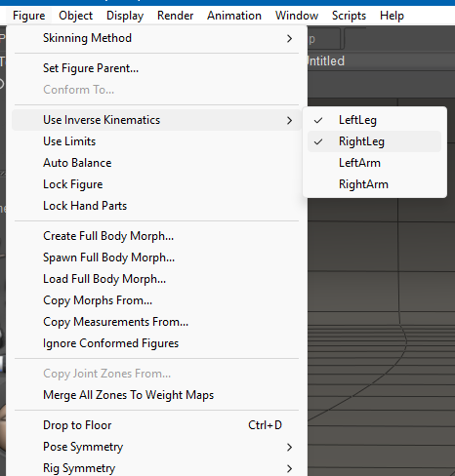Open the Scripts menu
455x476 pixels.
point(349,16)
